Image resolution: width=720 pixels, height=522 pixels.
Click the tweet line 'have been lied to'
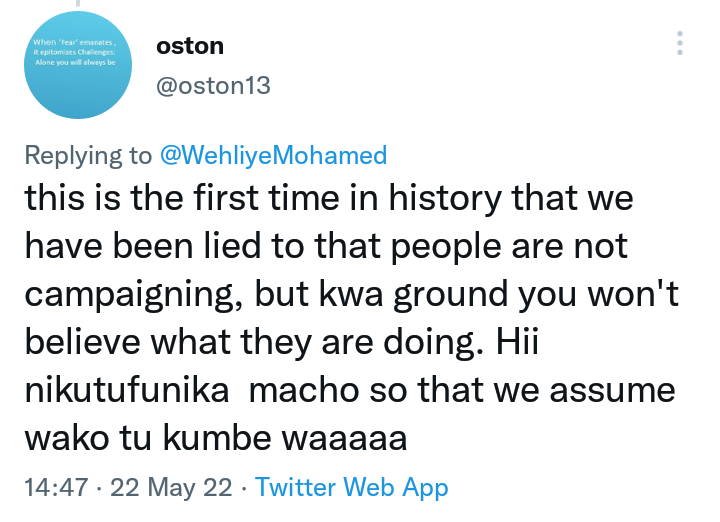coord(326,246)
